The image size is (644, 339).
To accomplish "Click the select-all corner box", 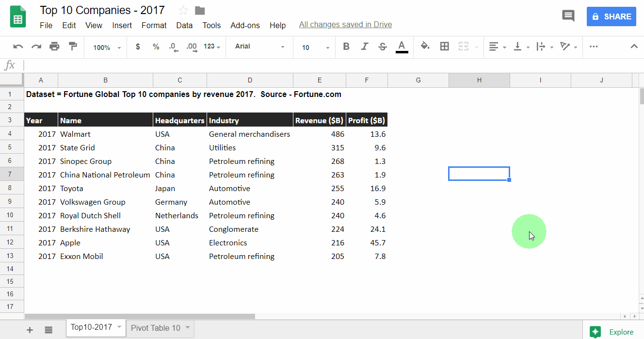I will [12, 80].
